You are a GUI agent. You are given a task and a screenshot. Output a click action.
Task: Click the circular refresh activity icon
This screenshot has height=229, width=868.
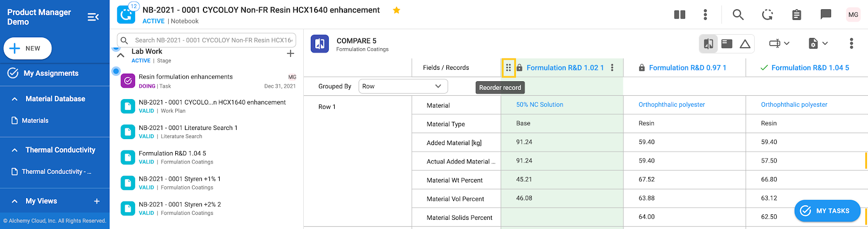pyautogui.click(x=767, y=15)
